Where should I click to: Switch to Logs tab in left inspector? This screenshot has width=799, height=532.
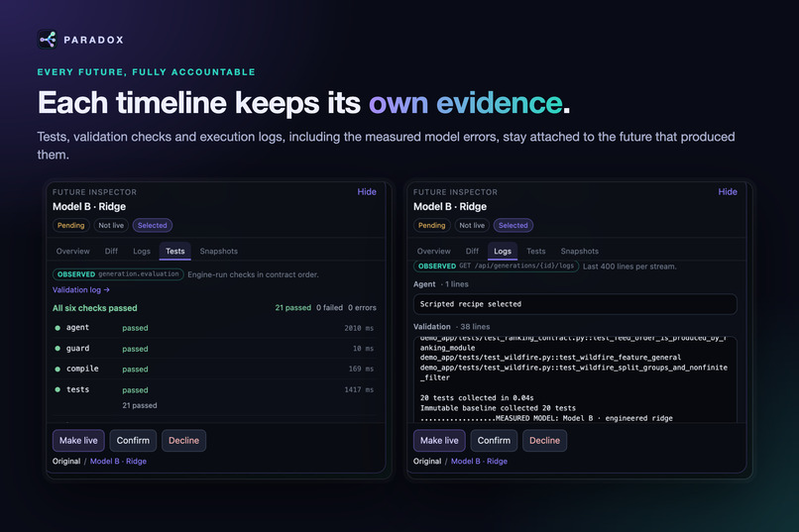[142, 251]
